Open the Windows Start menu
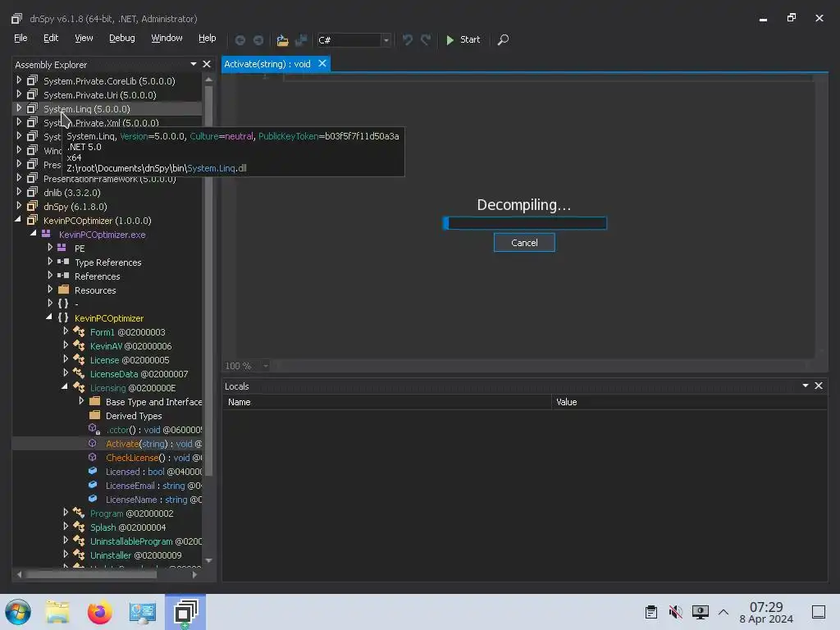The image size is (840, 630). [18, 612]
